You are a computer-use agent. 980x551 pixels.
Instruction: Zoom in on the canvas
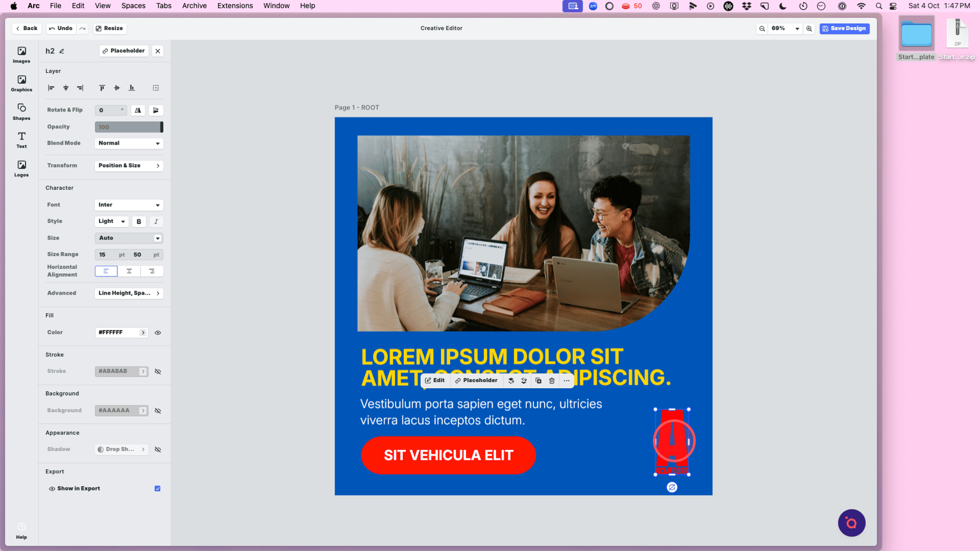coord(809,29)
